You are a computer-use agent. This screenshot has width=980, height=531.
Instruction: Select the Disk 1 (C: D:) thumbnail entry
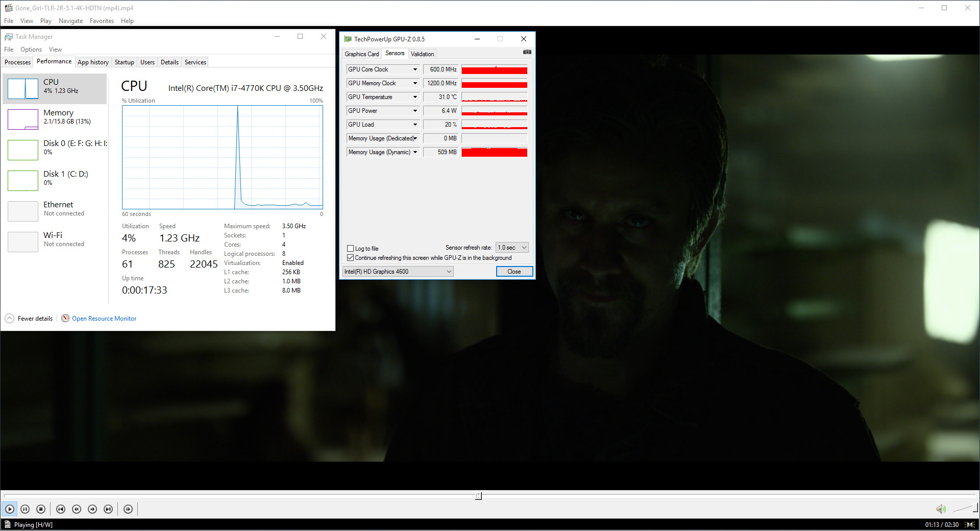pyautogui.click(x=23, y=181)
